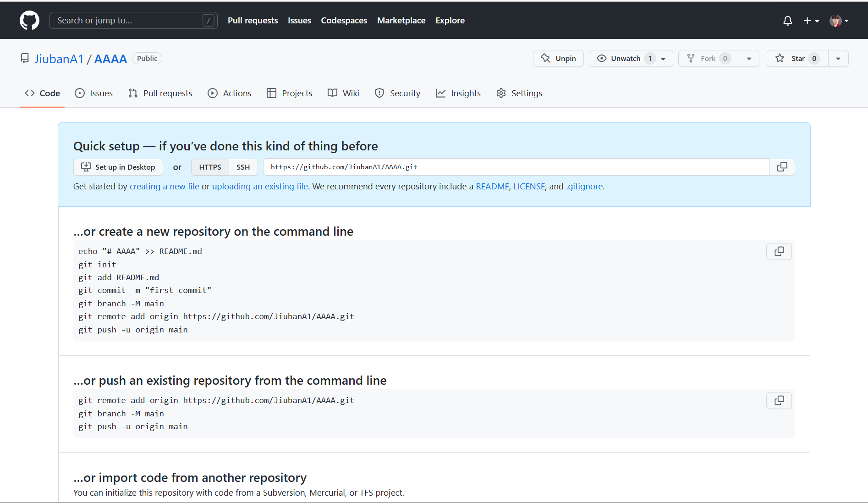This screenshot has width=868, height=503.
Task: Click the repository icon beside JiubanA1
Action: point(25,59)
